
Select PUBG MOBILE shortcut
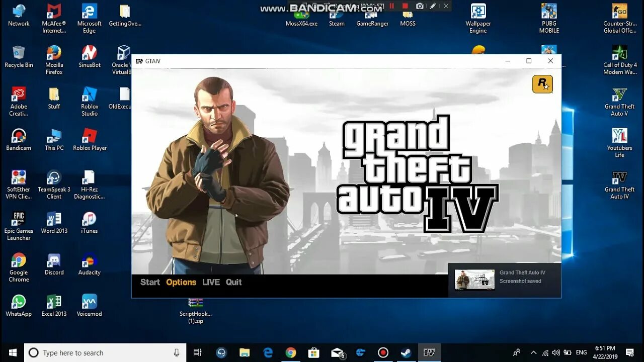[549, 19]
